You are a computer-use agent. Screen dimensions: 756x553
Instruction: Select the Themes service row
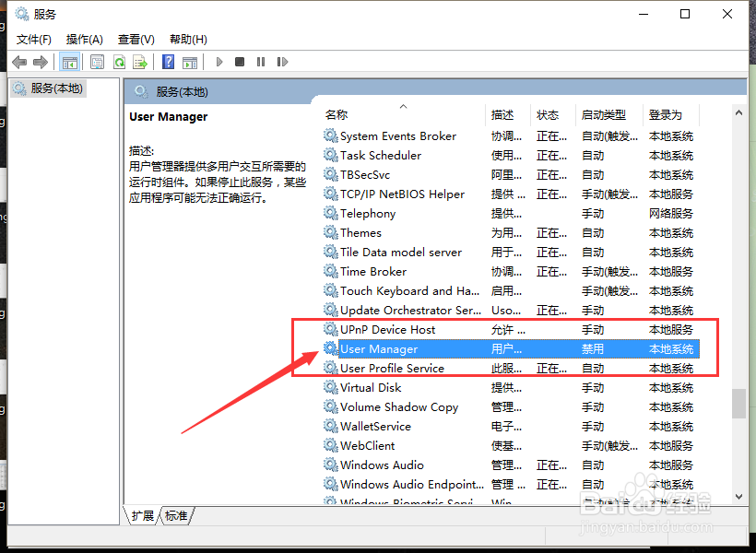click(x=360, y=232)
